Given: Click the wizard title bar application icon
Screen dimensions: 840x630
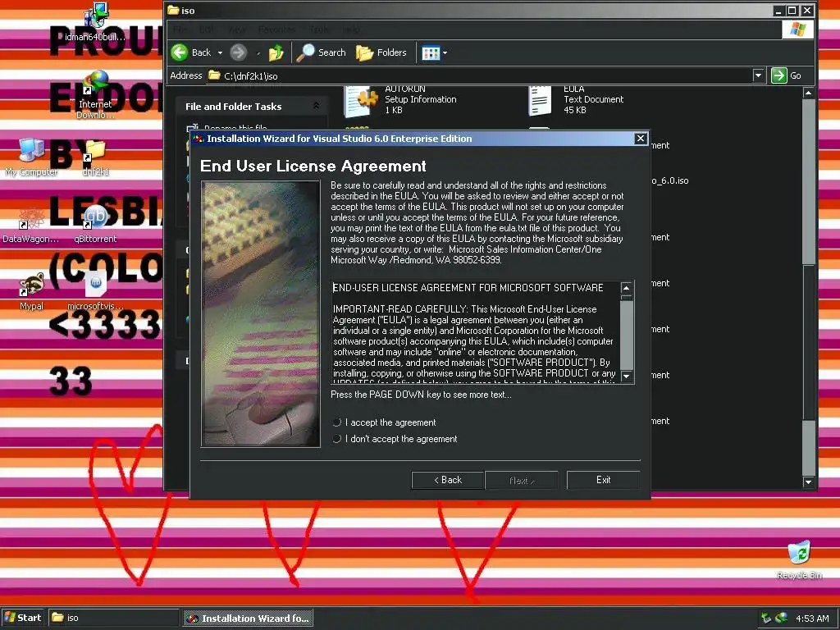Looking at the screenshot, I should [x=199, y=139].
